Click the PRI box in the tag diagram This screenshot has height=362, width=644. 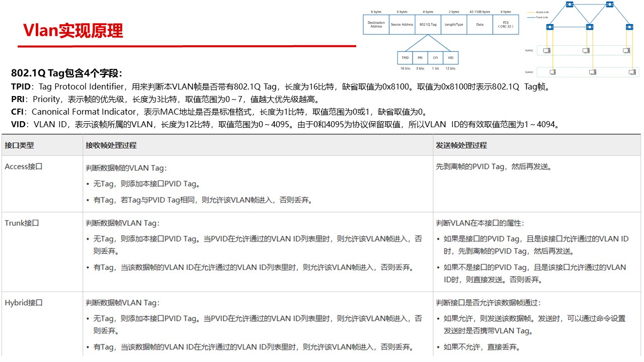pos(420,58)
